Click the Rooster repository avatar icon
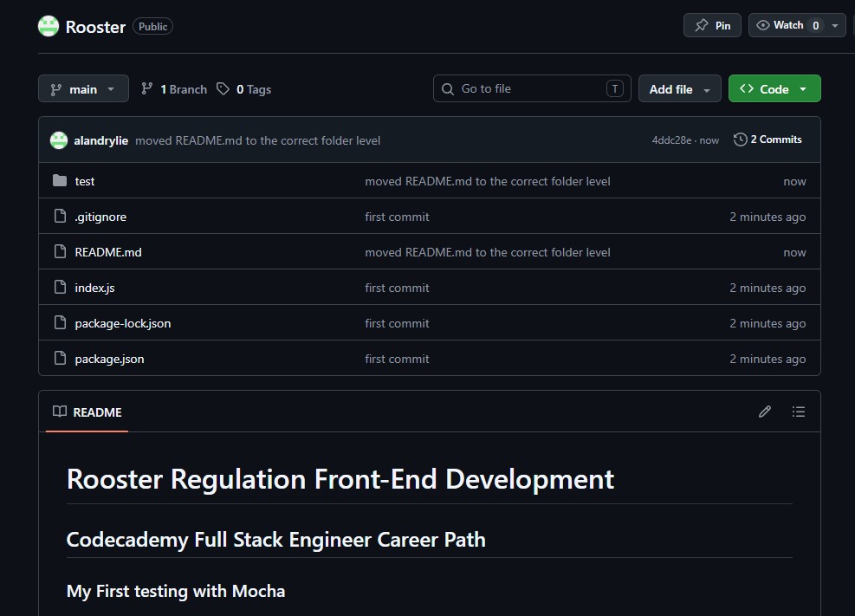Viewport: 855px width, 616px height. (x=48, y=26)
